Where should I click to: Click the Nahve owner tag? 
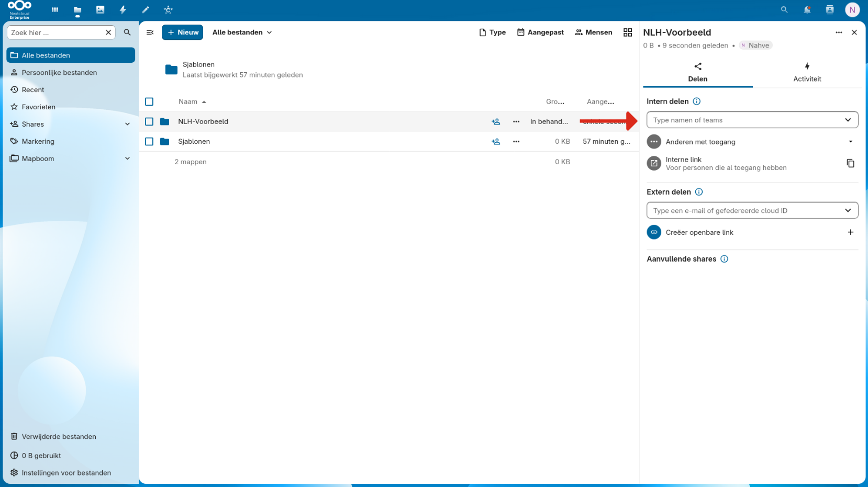(x=755, y=46)
